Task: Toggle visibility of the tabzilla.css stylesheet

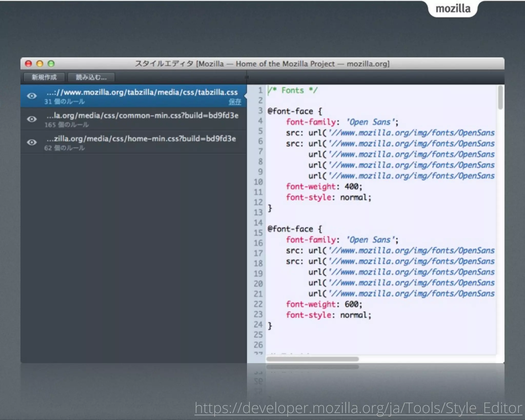Action: tap(32, 96)
